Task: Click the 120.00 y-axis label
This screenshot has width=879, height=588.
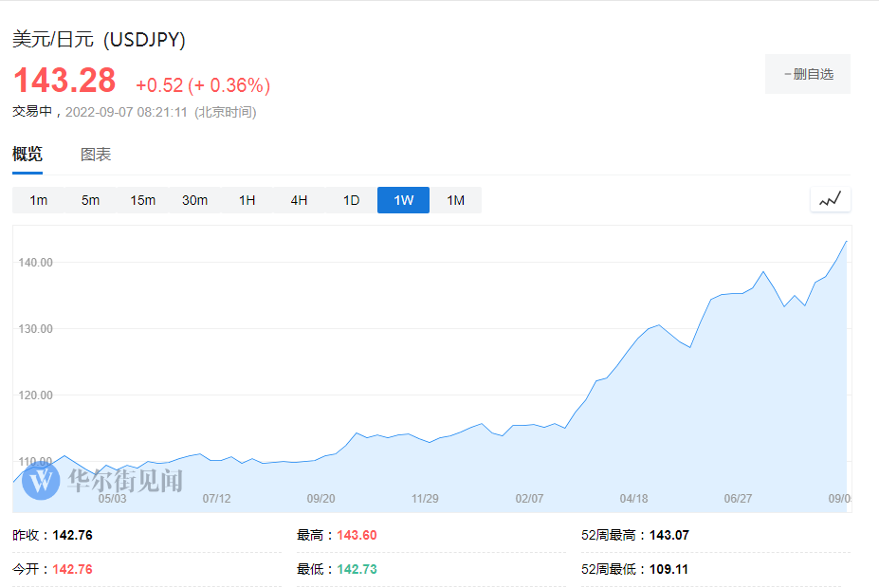Action: coord(35,395)
